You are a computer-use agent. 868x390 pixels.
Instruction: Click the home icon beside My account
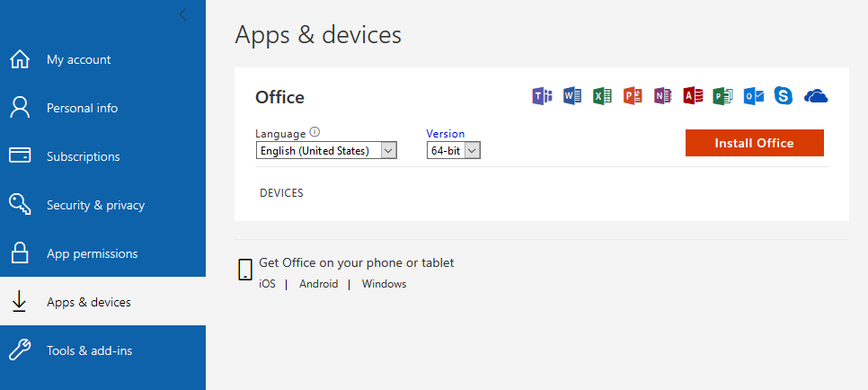(20, 59)
